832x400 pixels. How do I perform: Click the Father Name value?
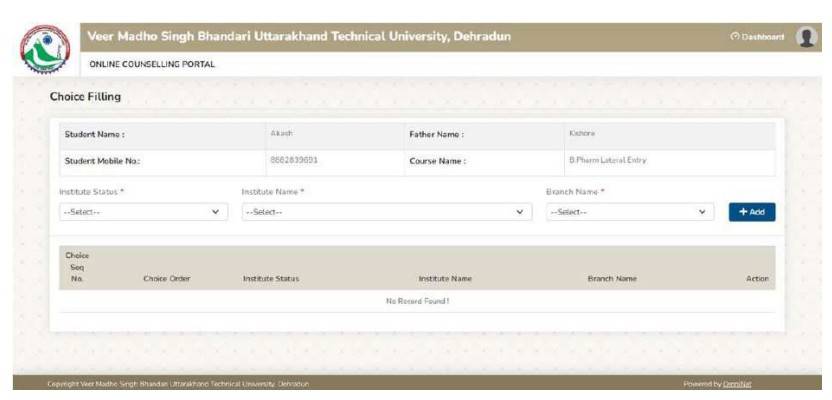(x=582, y=133)
